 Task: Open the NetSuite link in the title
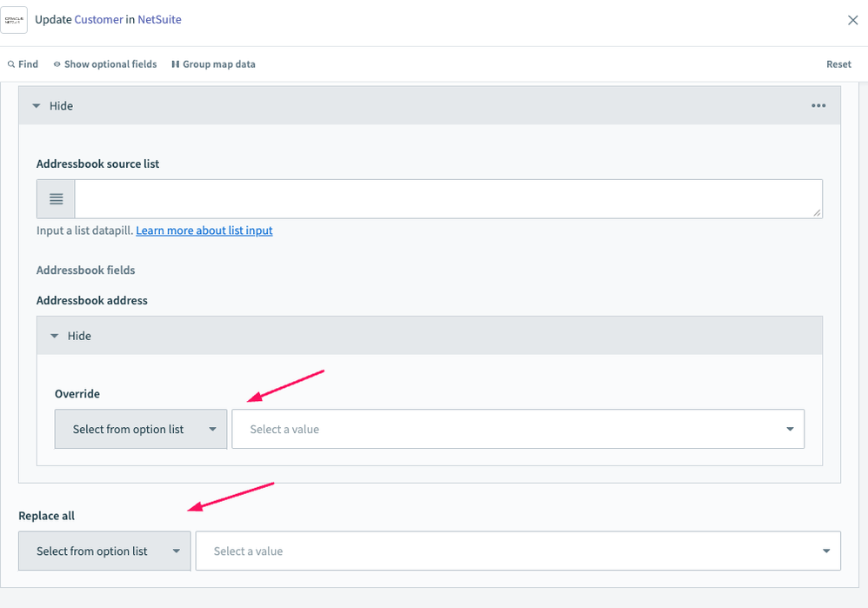[159, 19]
